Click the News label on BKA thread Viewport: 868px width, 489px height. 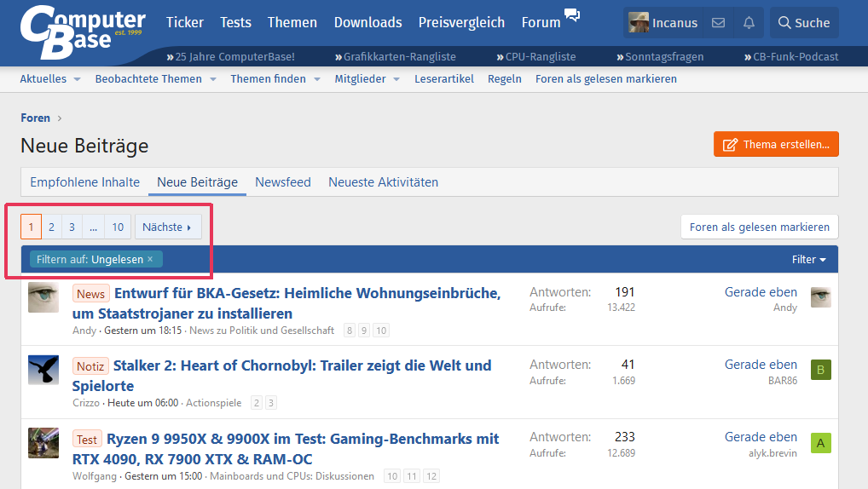pyautogui.click(x=90, y=294)
